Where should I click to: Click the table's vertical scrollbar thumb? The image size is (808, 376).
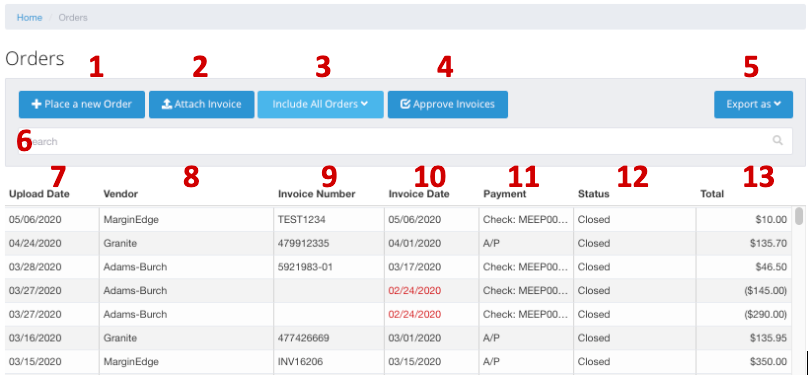[x=799, y=216]
